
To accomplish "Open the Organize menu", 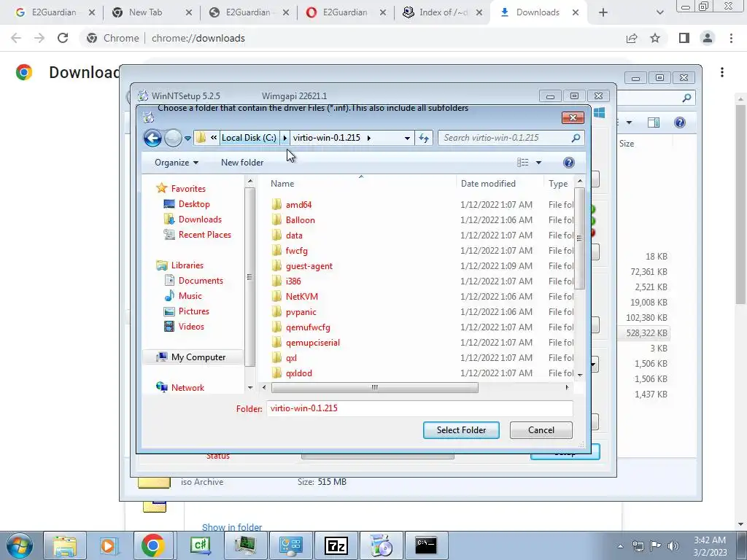I will pyautogui.click(x=176, y=163).
